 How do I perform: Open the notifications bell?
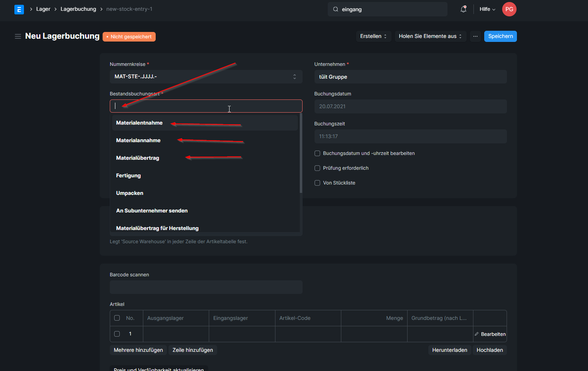[x=463, y=9]
